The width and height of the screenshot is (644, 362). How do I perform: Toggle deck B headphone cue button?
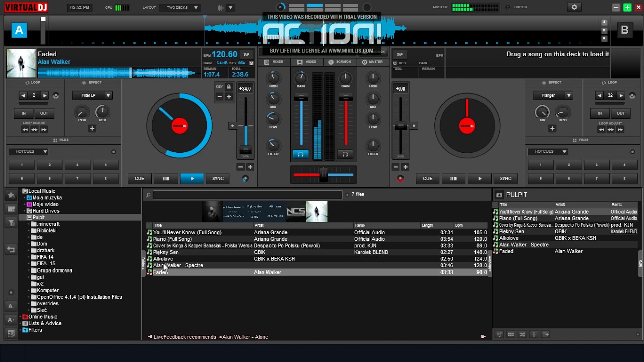[x=345, y=154]
